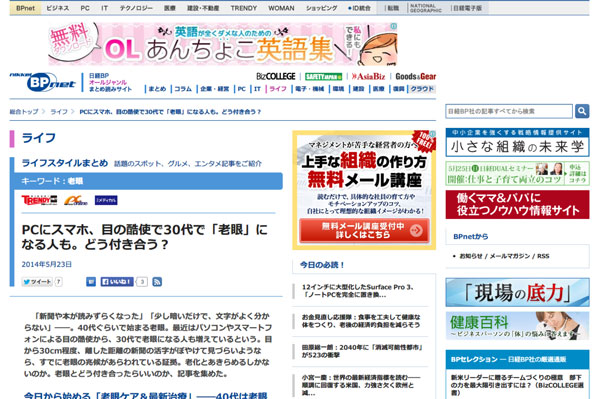Click the date 2014年5月23日
The width and height of the screenshot is (600, 399).
click(x=47, y=264)
